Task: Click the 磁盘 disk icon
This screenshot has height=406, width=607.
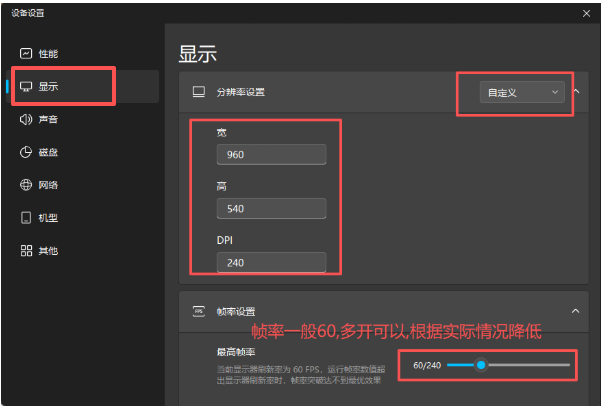Action: tap(26, 152)
